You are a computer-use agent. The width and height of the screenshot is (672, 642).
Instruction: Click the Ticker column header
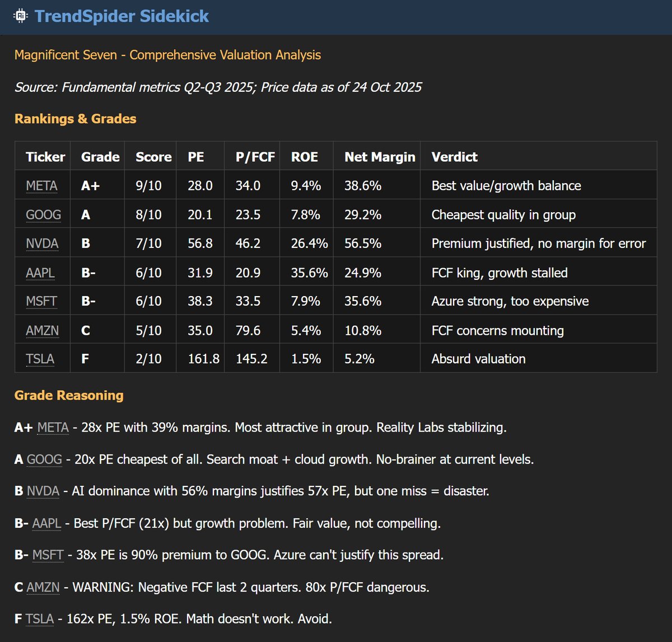click(x=45, y=157)
